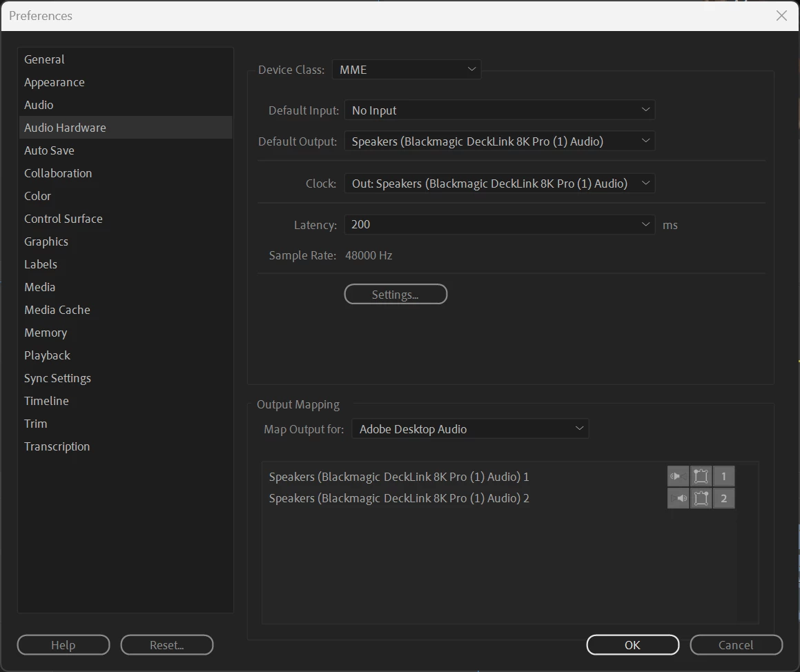800x672 pixels.
Task: Show Media preferences
Action: pos(126,287)
